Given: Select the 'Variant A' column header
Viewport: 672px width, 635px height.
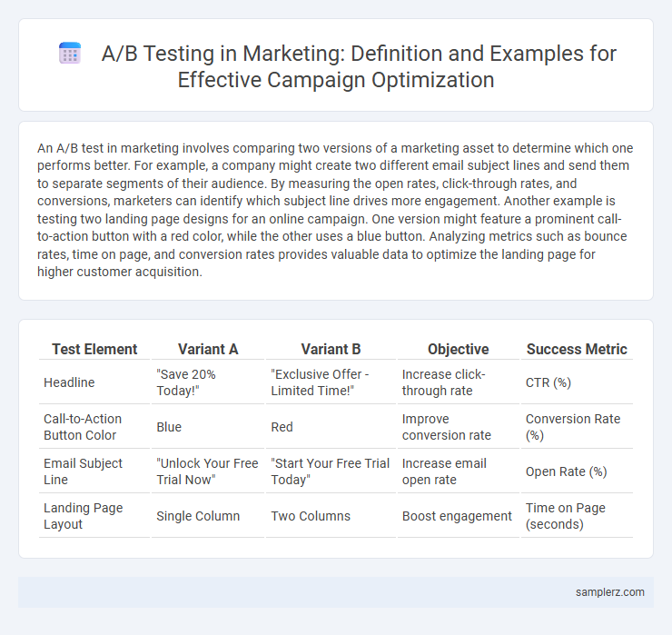Looking at the screenshot, I should point(208,350).
